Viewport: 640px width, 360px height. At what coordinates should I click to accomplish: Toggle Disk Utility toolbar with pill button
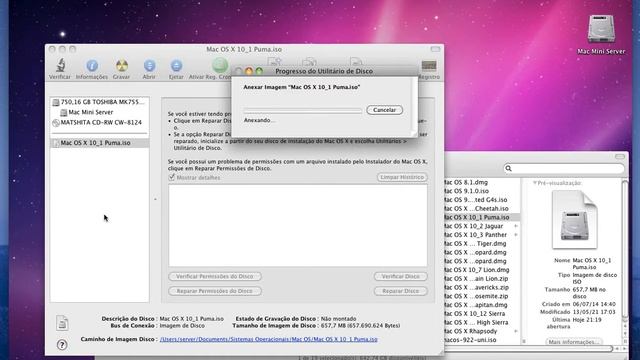[x=435, y=49]
